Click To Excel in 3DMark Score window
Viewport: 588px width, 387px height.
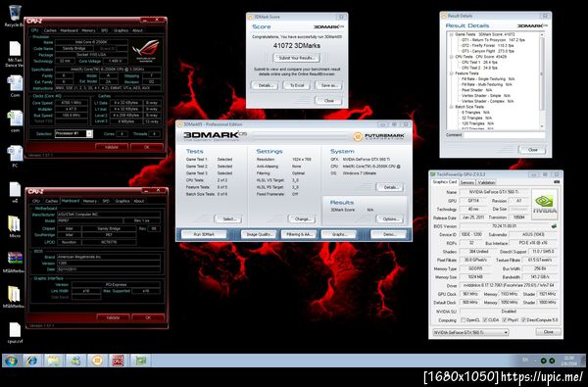pyautogui.click(x=297, y=85)
